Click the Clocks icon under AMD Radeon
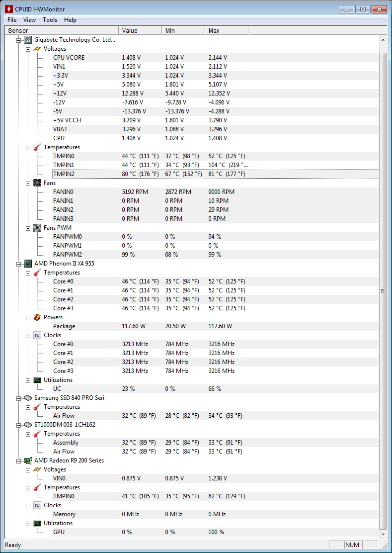 (x=37, y=505)
